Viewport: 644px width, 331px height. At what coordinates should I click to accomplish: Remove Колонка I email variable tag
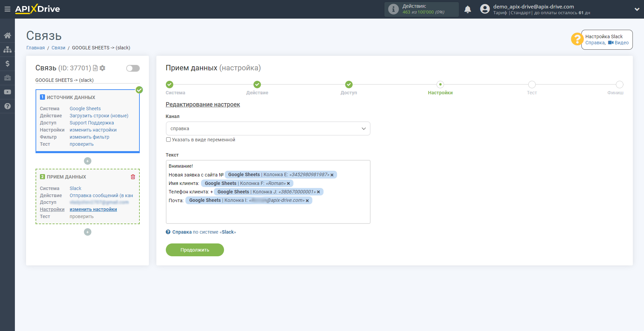307,200
